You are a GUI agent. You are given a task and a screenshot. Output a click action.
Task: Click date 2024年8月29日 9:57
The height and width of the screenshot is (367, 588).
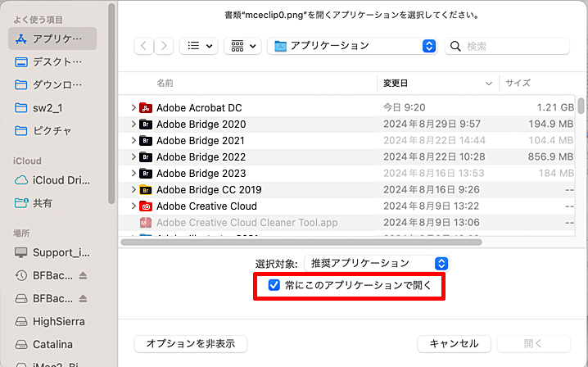coord(432,124)
